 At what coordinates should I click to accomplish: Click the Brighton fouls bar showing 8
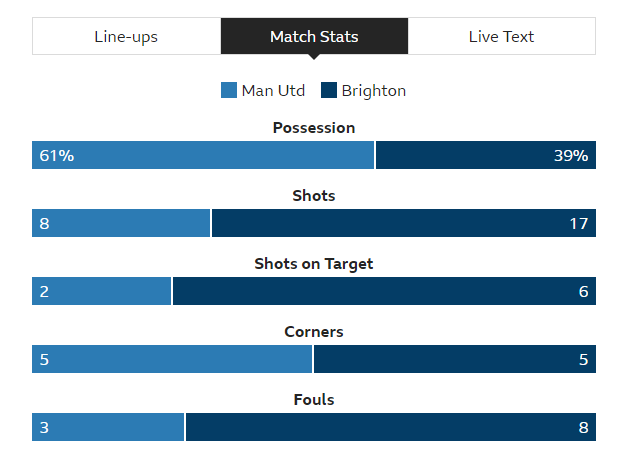[391, 427]
